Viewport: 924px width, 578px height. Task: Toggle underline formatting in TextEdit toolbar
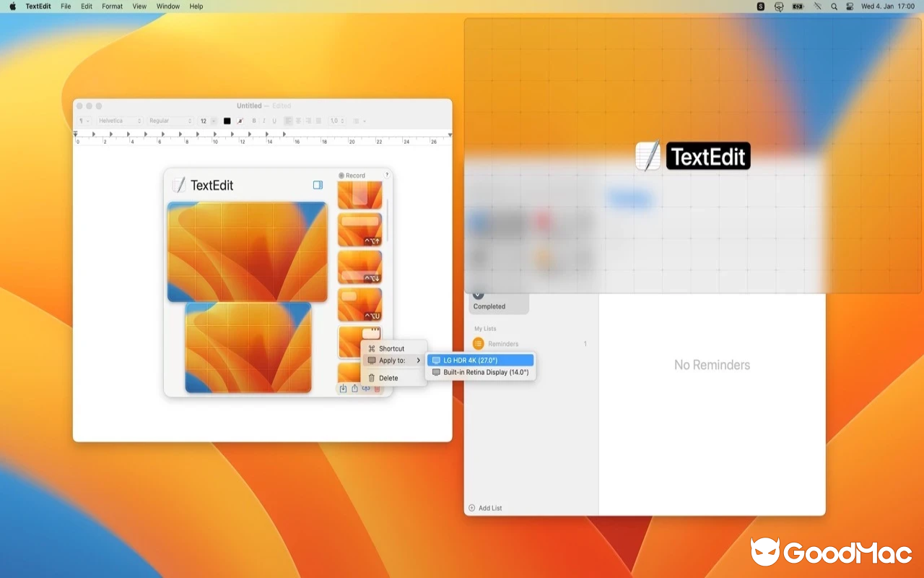[x=274, y=121]
